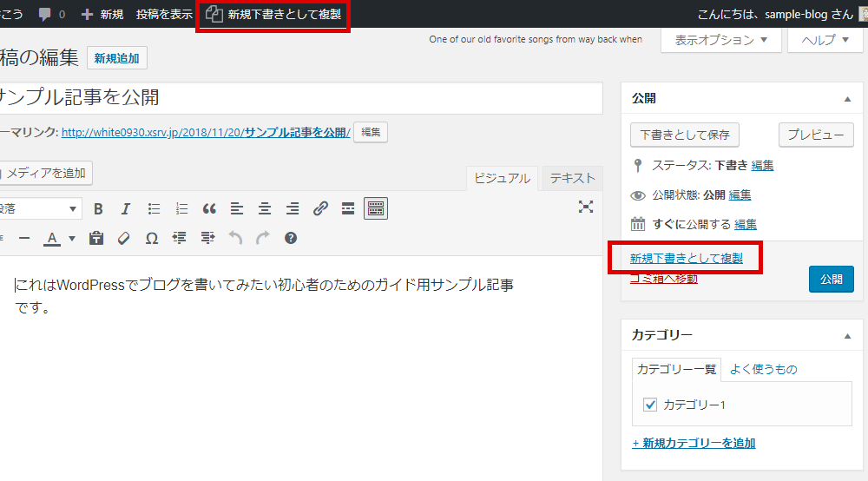Toggle the toolbar kitchen sink button
Screen dimensions: 868x481
click(x=375, y=208)
